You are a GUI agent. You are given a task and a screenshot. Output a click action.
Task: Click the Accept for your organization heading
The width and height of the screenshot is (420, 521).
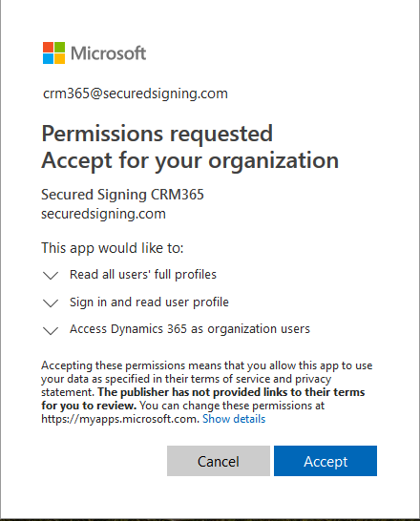(x=190, y=160)
